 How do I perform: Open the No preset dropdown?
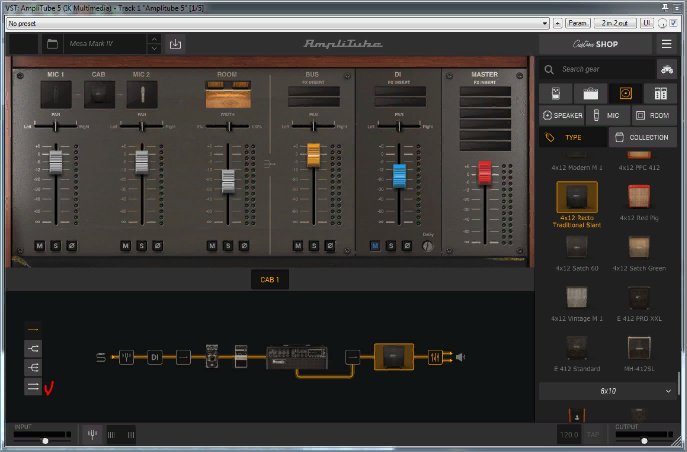click(277, 23)
